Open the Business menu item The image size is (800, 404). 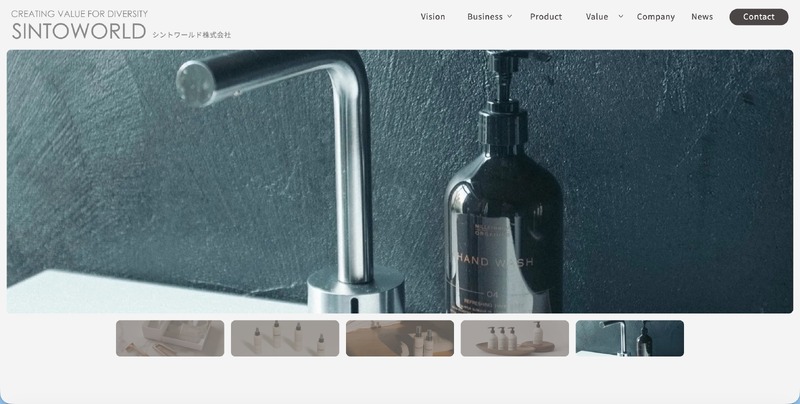485,17
